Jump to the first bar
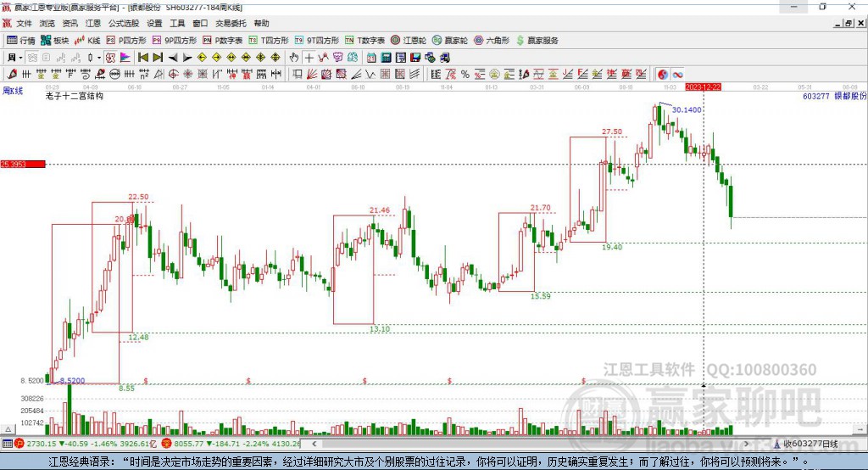Viewport: 868px width, 470px height. point(142,58)
